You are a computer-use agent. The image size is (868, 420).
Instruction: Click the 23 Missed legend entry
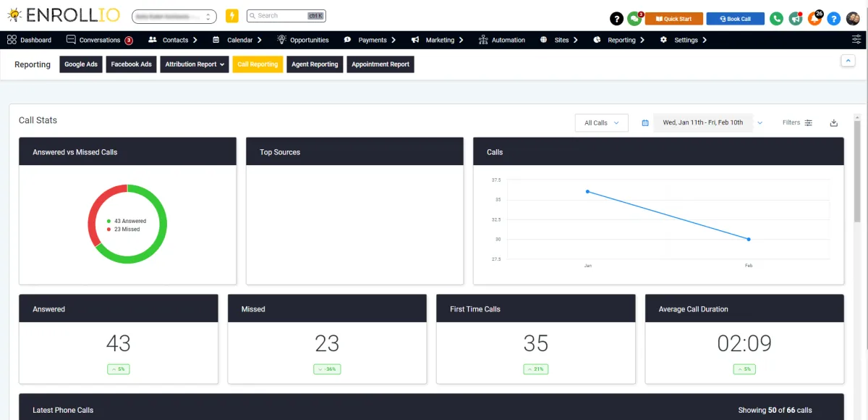pyautogui.click(x=124, y=229)
